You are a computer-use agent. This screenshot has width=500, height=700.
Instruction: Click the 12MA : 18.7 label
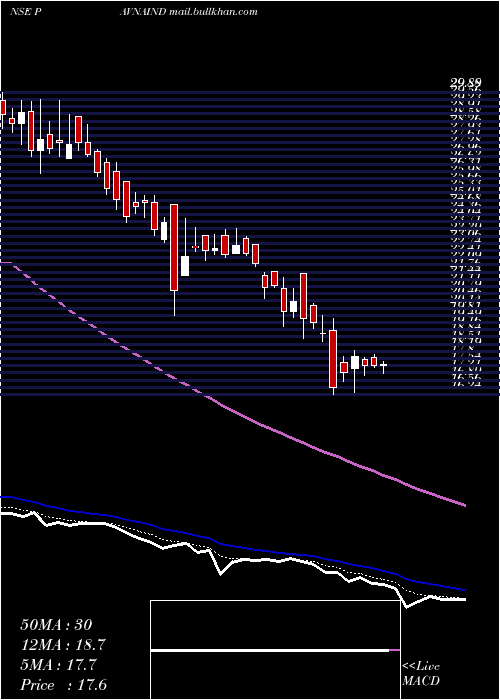pos(65,645)
